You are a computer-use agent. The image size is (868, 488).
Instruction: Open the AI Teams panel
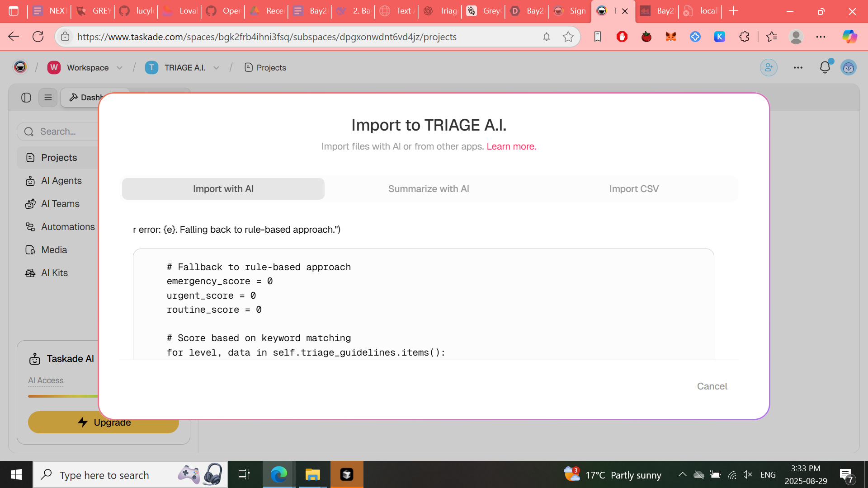pyautogui.click(x=60, y=204)
